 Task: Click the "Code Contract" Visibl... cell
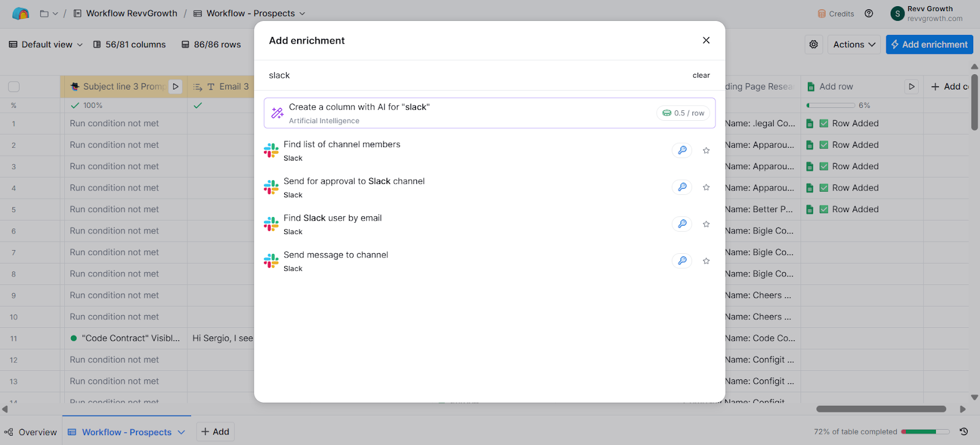[x=125, y=338]
